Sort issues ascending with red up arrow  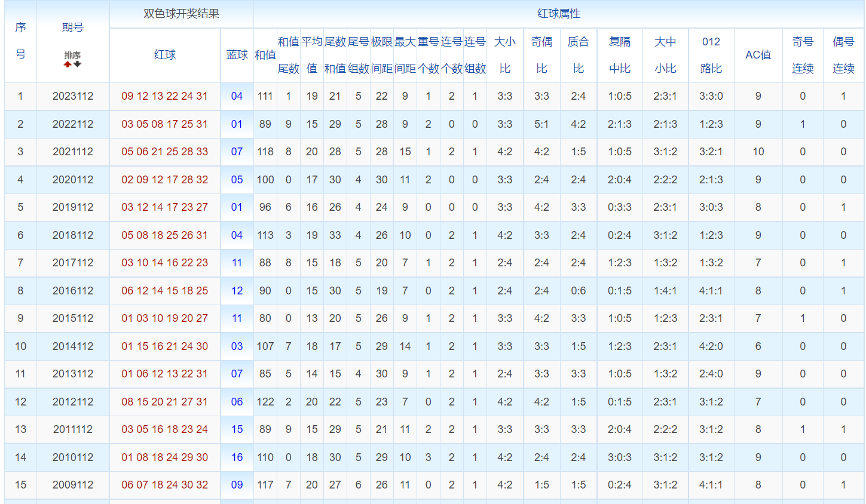point(68,64)
